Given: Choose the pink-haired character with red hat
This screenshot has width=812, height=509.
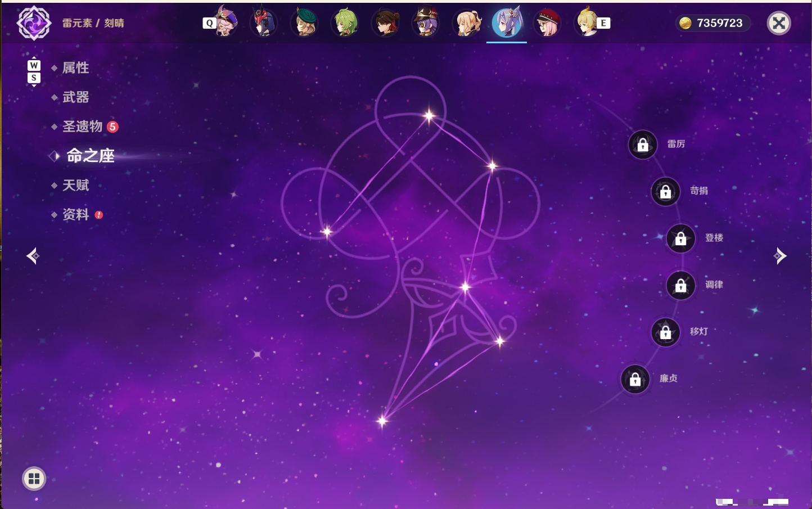Looking at the screenshot, I should 547,23.
